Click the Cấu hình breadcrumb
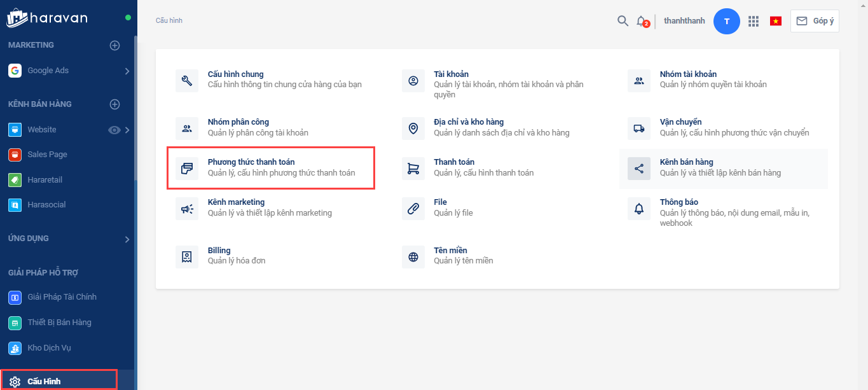This screenshot has height=390, width=868. (x=169, y=21)
